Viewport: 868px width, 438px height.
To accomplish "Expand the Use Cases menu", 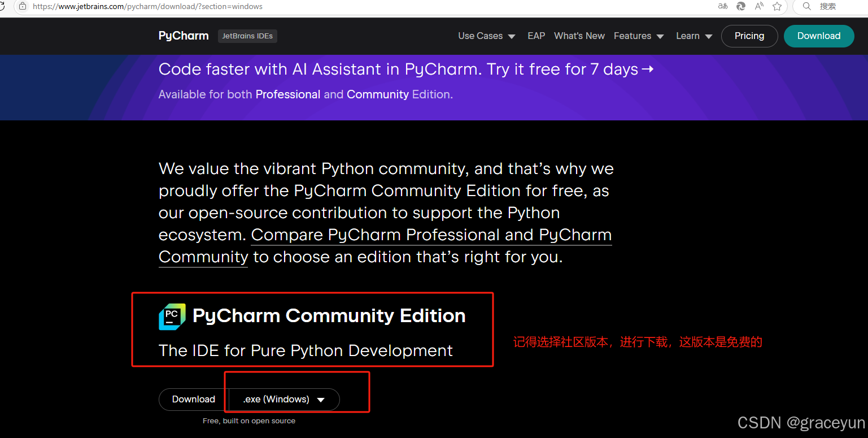I will click(487, 36).
